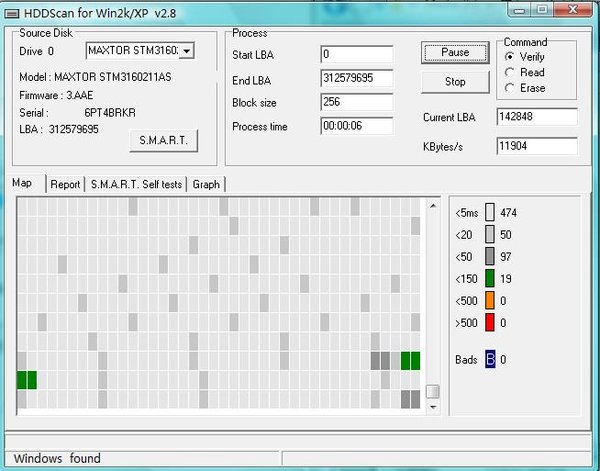
Task: Close the HDDScan window
Action: [573, 10]
